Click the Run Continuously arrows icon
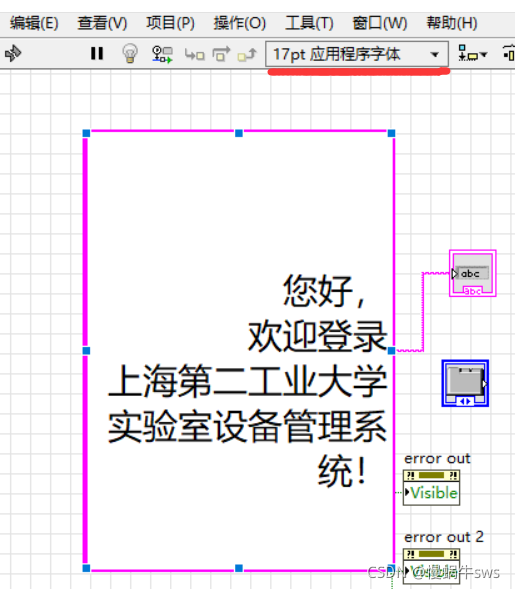515x589 pixels. coord(13,53)
